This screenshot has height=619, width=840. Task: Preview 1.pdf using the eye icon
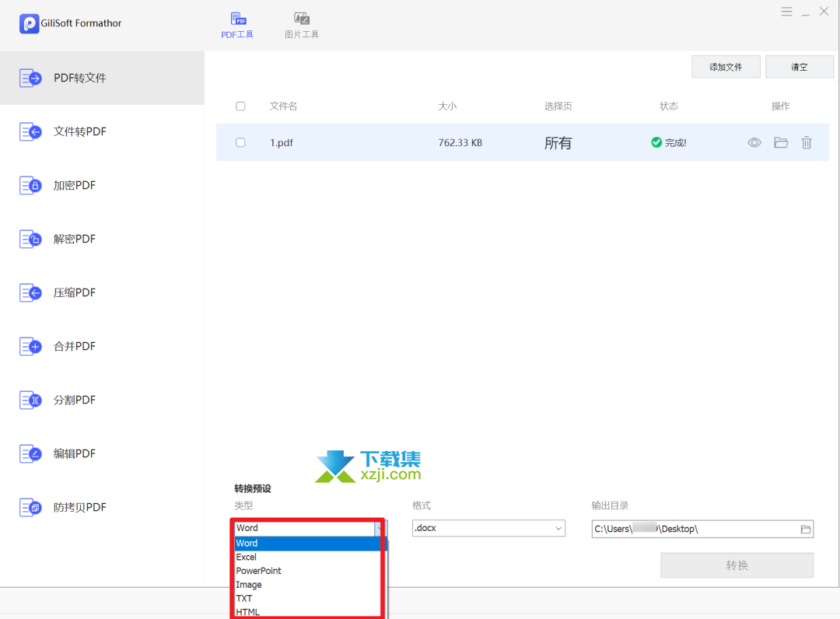[754, 142]
